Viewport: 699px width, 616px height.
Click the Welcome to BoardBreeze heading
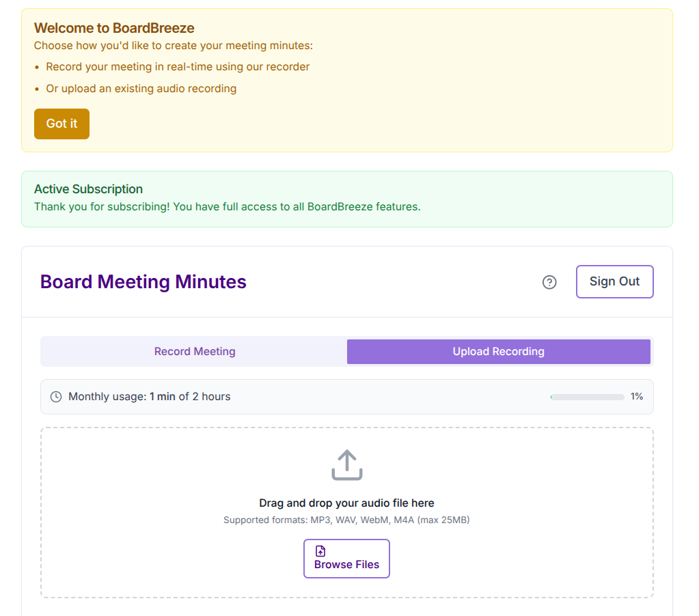click(114, 28)
